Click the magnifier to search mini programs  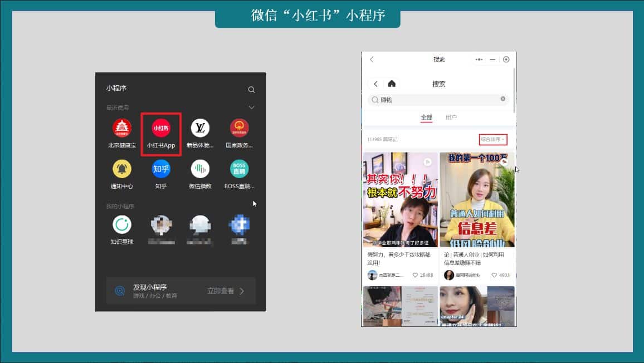[x=251, y=89]
